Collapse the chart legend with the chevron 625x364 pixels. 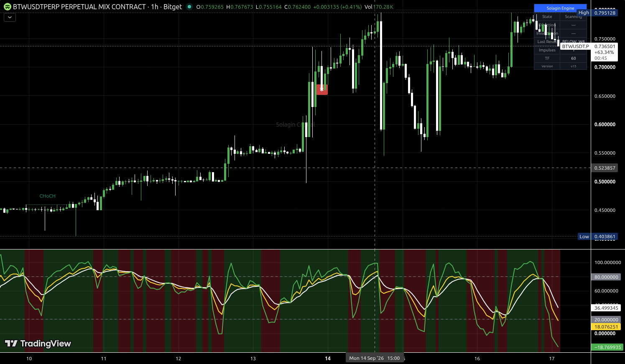point(10,18)
